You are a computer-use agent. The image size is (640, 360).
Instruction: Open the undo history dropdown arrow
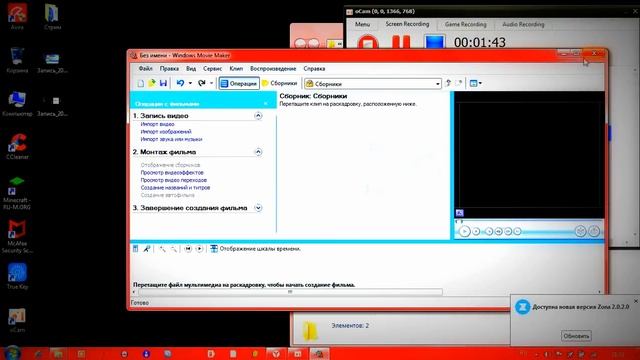(190, 83)
